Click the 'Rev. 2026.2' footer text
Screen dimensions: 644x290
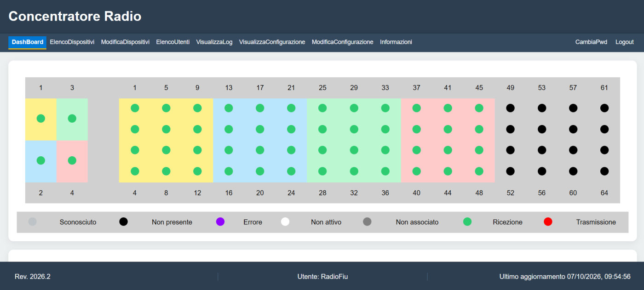pos(33,277)
